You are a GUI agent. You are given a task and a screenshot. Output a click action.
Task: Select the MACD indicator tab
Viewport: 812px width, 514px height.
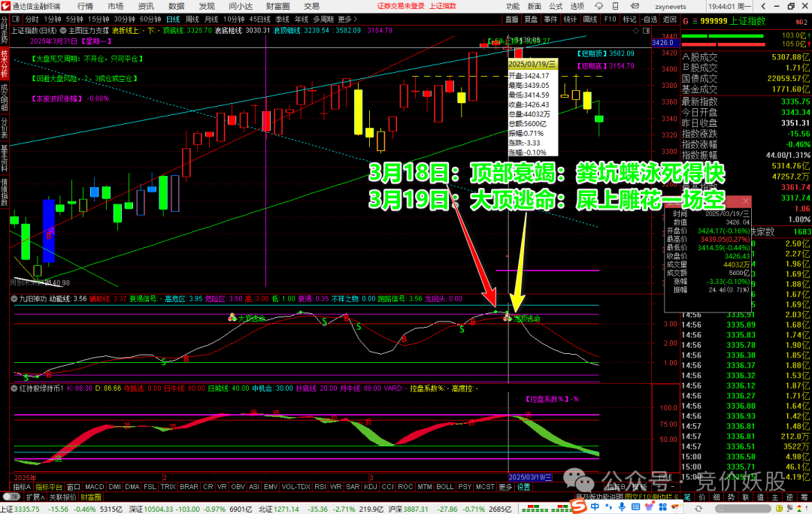point(94,487)
